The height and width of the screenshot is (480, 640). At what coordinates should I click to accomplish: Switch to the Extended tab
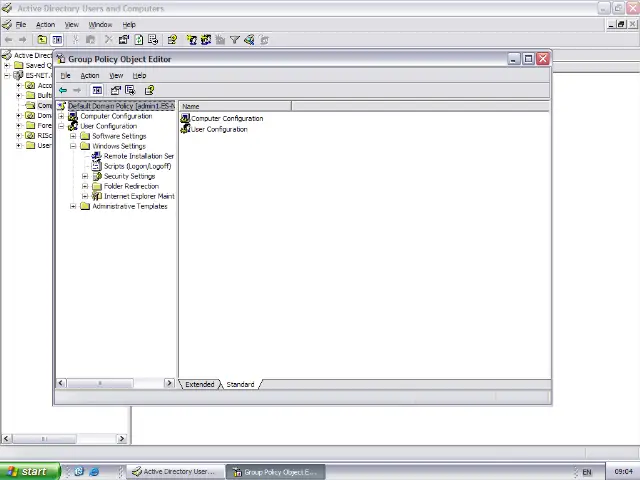(x=200, y=384)
